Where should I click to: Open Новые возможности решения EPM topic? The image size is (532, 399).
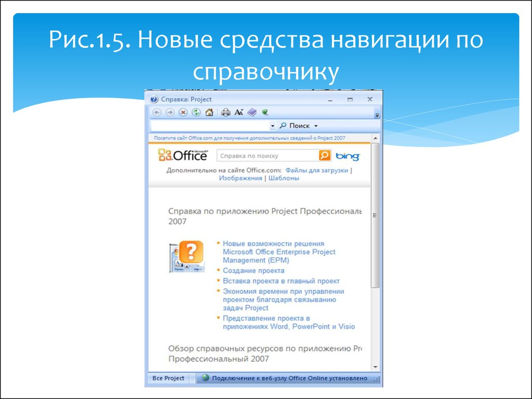point(279,252)
